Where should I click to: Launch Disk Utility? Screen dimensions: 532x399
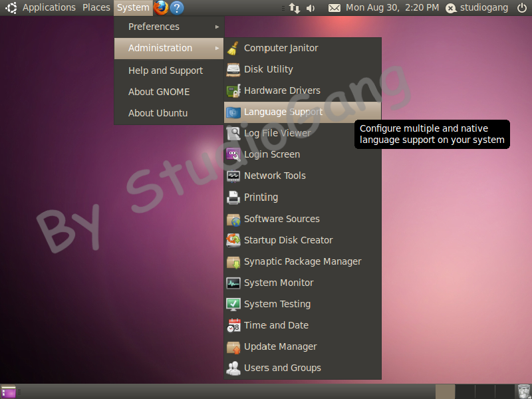tap(303, 70)
